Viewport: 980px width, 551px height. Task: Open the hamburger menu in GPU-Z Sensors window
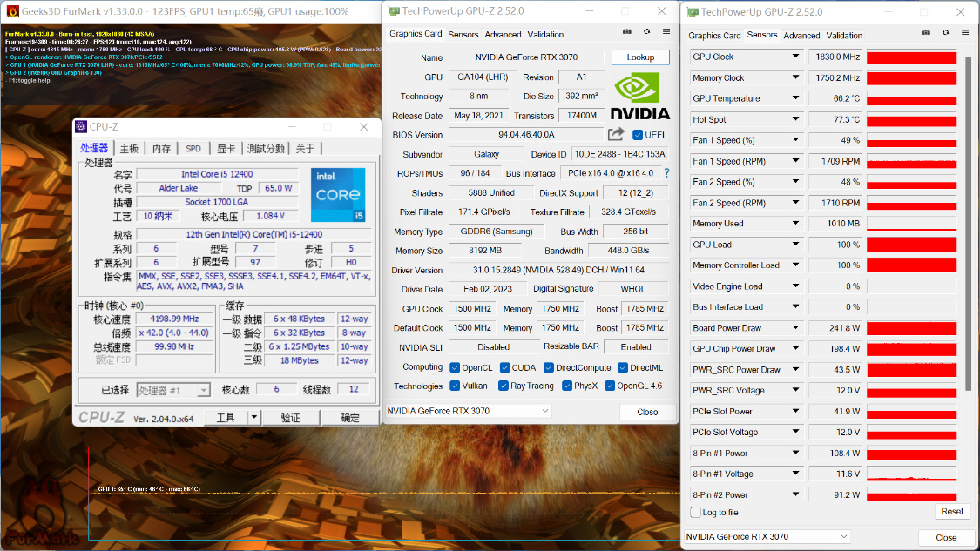pyautogui.click(x=965, y=32)
